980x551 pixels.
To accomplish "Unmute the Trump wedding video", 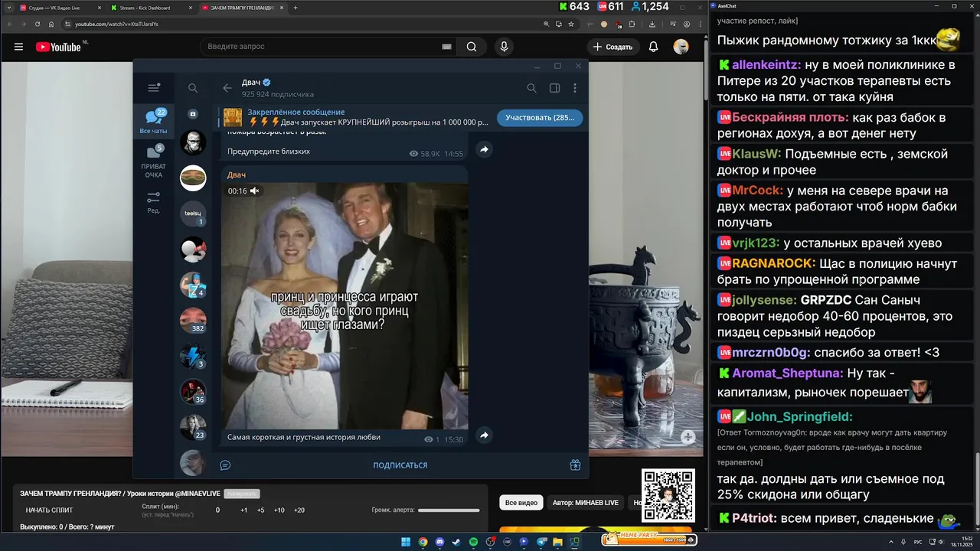I will [254, 191].
